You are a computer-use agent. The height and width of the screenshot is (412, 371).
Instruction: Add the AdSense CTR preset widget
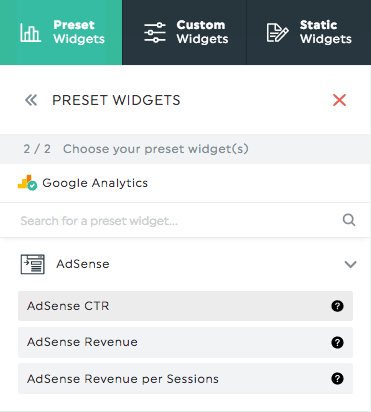coord(185,306)
